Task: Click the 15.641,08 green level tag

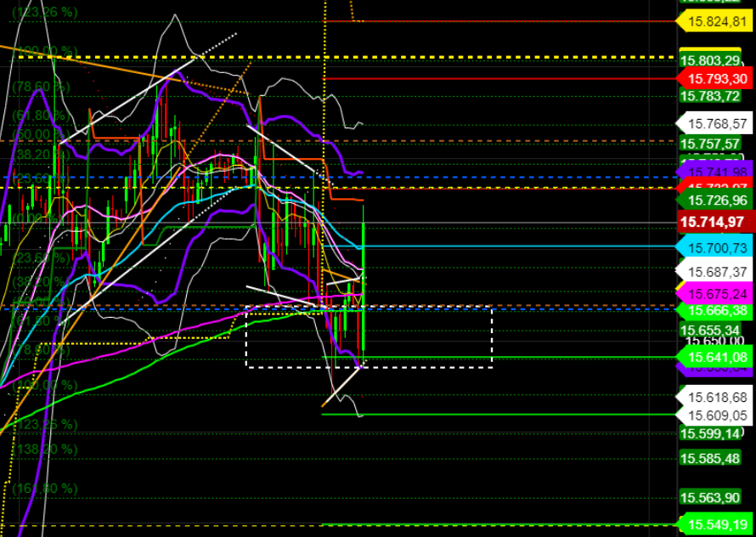Action: coord(716,358)
